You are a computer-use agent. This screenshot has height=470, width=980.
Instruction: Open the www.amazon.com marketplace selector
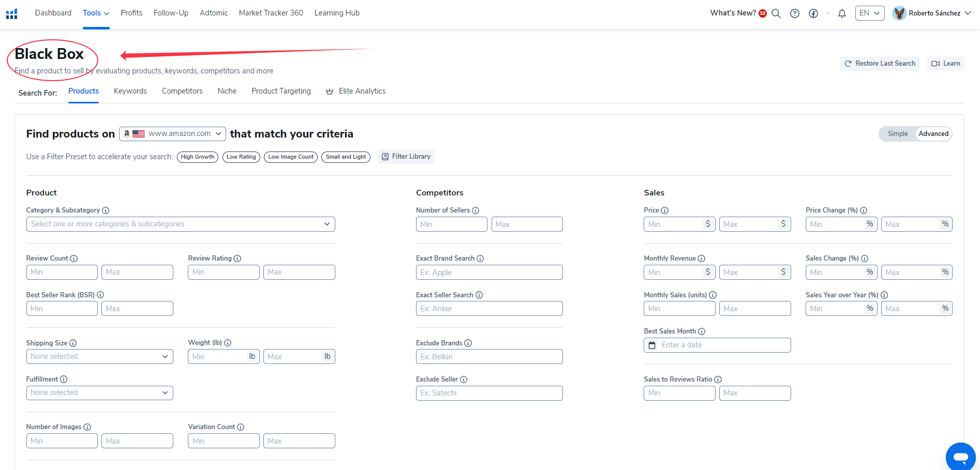point(172,134)
